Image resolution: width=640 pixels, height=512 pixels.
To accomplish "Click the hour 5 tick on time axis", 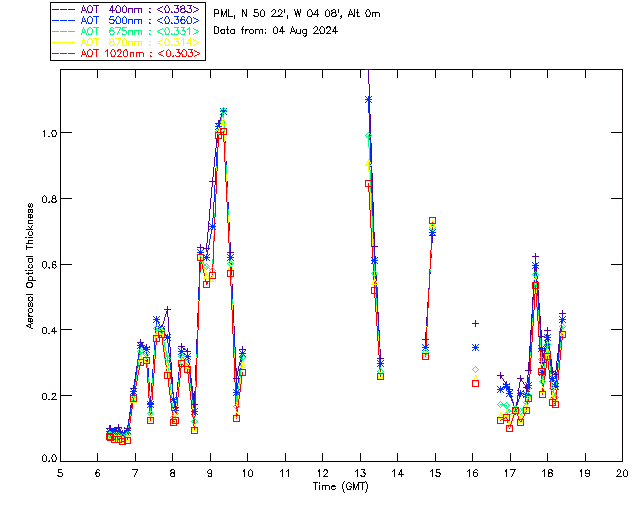I will pyautogui.click(x=60, y=471).
